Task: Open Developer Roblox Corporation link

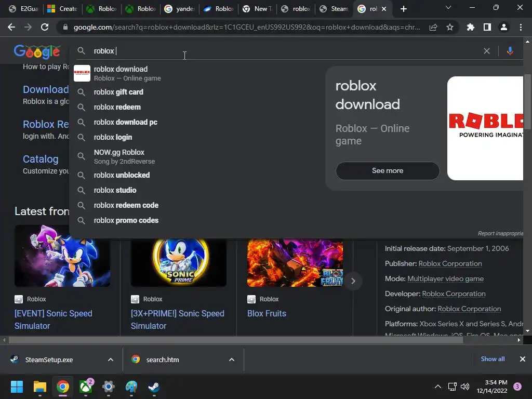Action: 454,294
